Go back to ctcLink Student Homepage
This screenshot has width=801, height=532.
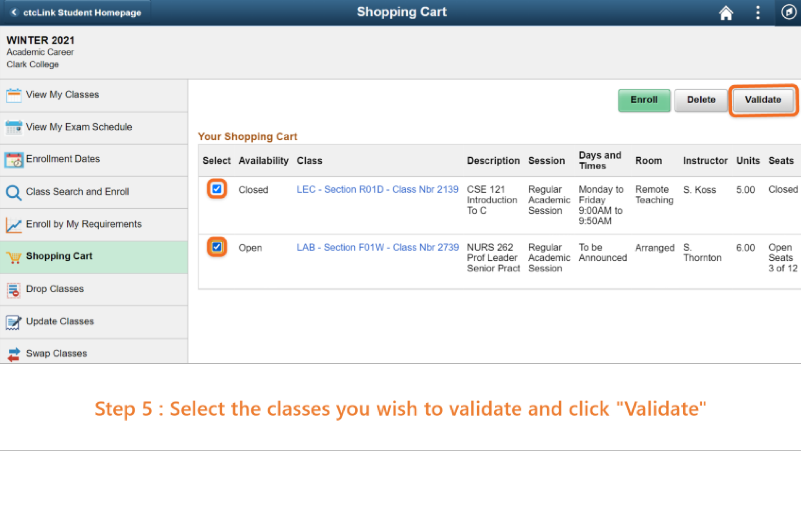[76, 12]
